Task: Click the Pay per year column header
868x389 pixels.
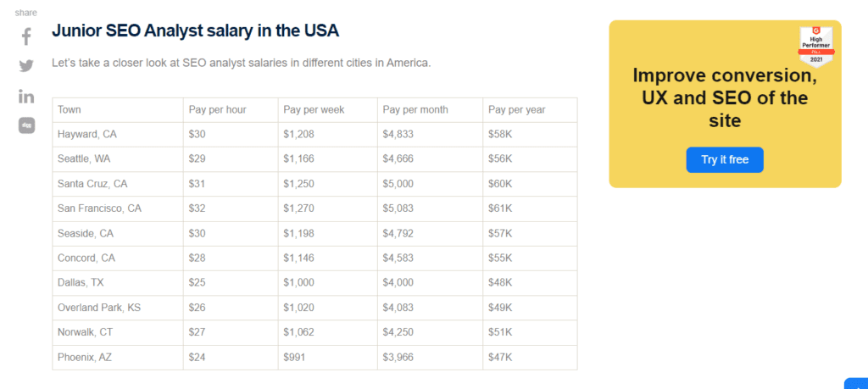Action: pos(516,110)
